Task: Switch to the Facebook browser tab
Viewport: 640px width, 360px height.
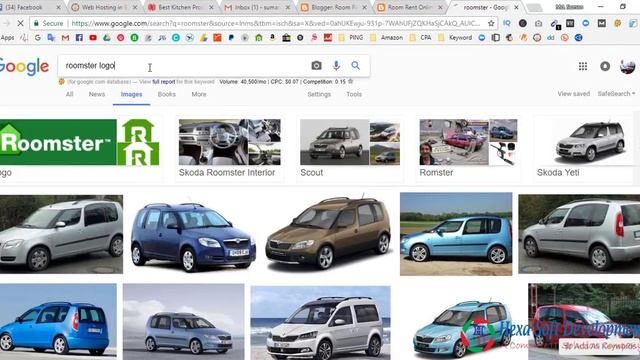Action: [29, 7]
